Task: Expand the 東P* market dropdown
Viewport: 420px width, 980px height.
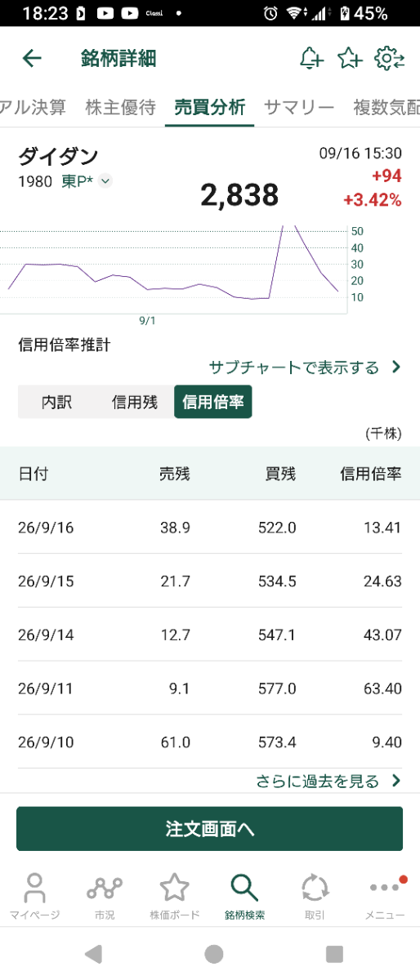Action: point(105,181)
